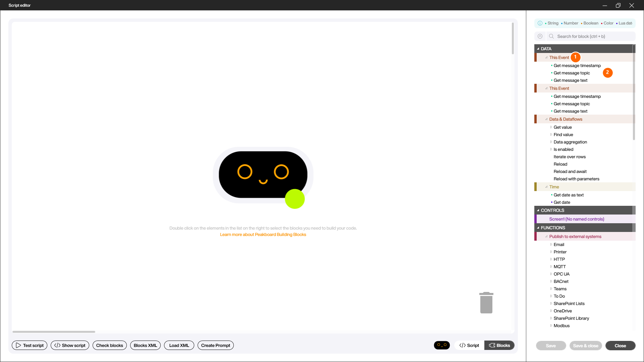This screenshot has width=644, height=362.
Task: Click the canvas vertical scrollbar
Action: click(x=513, y=39)
